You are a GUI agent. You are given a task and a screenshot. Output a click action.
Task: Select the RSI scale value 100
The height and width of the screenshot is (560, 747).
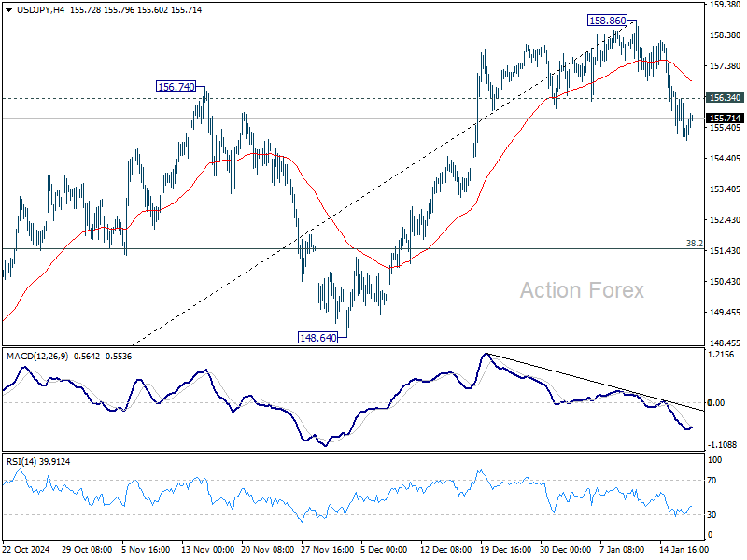tap(714, 460)
